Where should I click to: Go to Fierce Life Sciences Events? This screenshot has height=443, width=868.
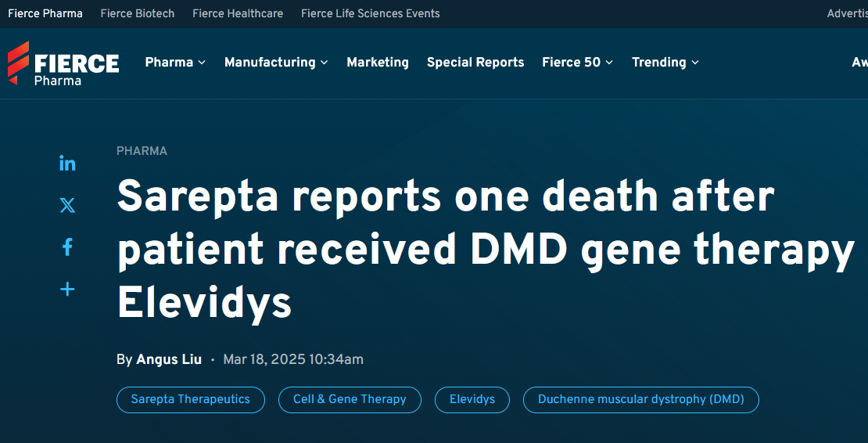coord(371,13)
